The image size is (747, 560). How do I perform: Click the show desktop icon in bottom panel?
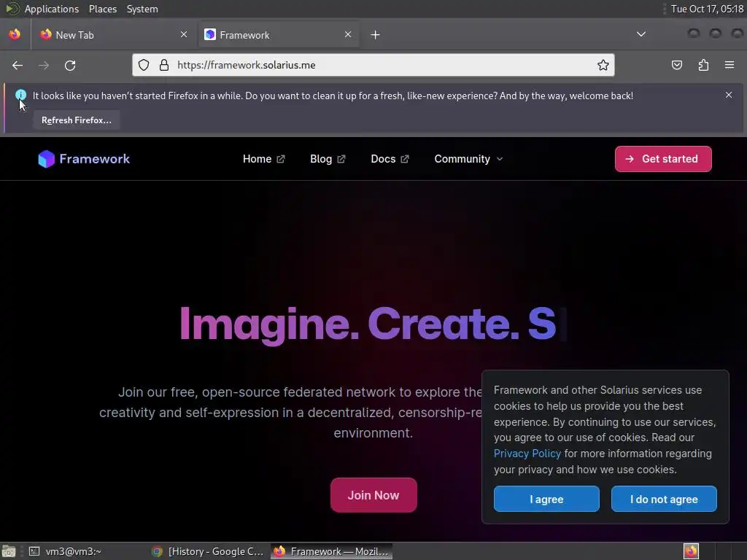pos(9,551)
